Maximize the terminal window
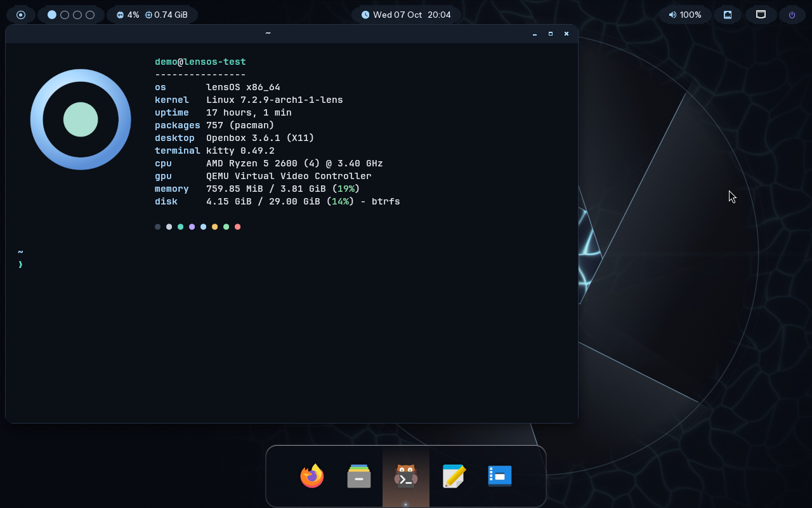 pyautogui.click(x=551, y=34)
